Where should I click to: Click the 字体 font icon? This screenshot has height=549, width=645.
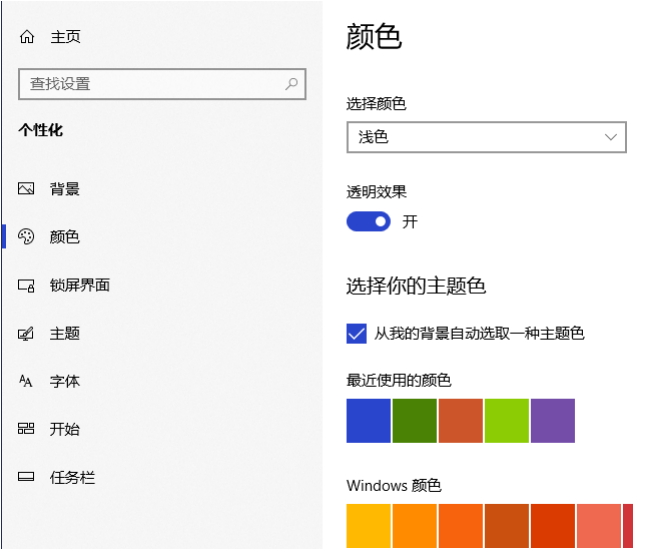tap(27, 381)
